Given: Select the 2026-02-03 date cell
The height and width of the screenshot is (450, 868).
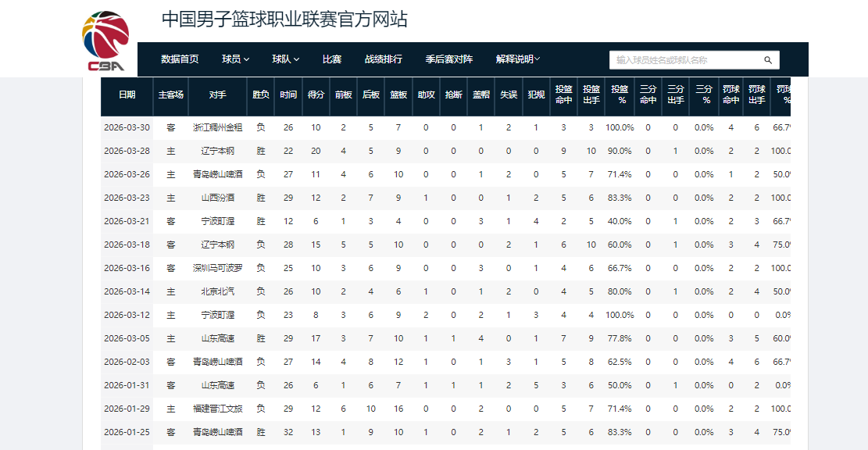Looking at the screenshot, I should (127, 362).
